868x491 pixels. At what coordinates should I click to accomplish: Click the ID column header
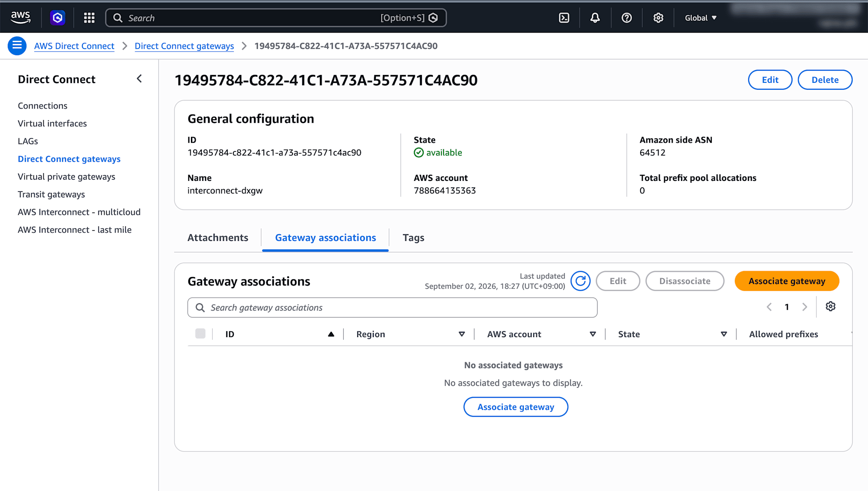(x=230, y=334)
